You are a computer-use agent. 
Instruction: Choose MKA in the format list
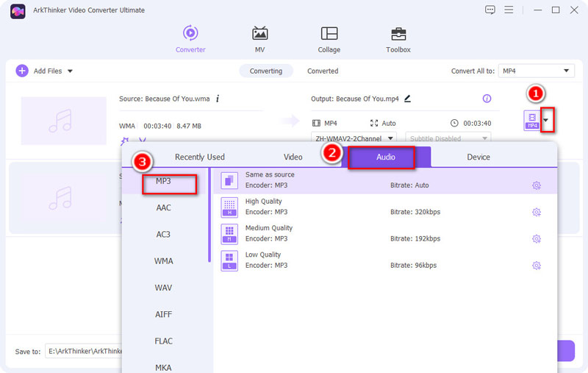coord(163,367)
